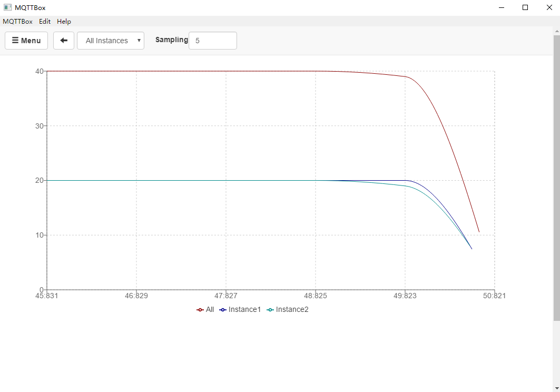This screenshot has width=560, height=392.
Task: Click the vertical scrollbar thumb
Action: point(556,178)
